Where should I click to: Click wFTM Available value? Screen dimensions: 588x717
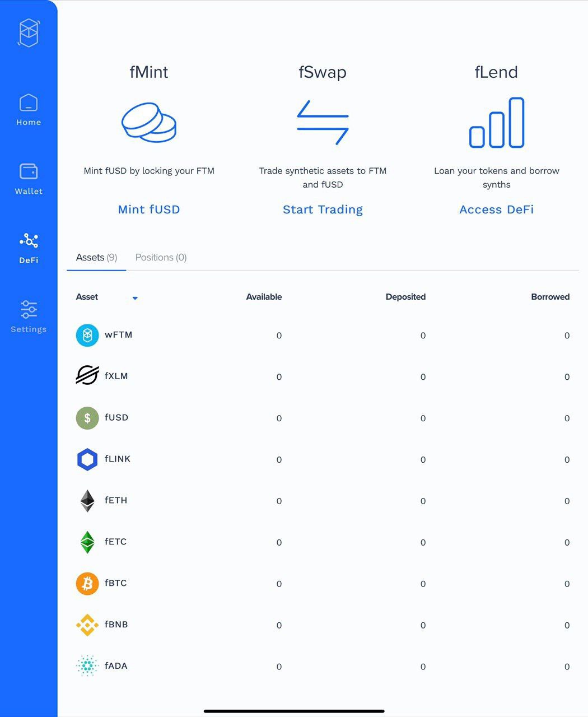point(279,336)
